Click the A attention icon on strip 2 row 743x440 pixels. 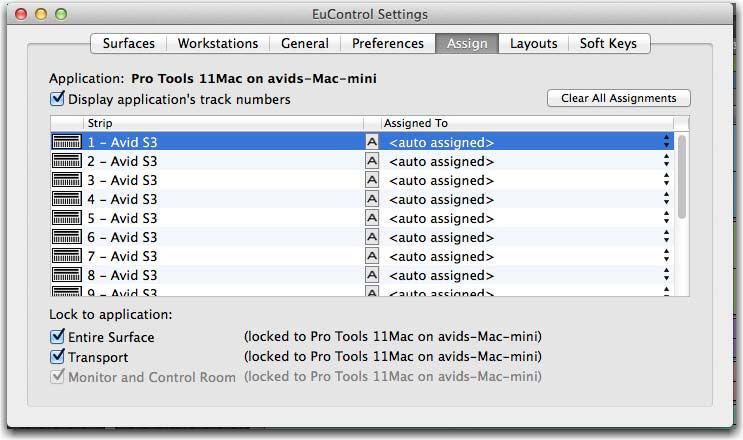pos(372,161)
